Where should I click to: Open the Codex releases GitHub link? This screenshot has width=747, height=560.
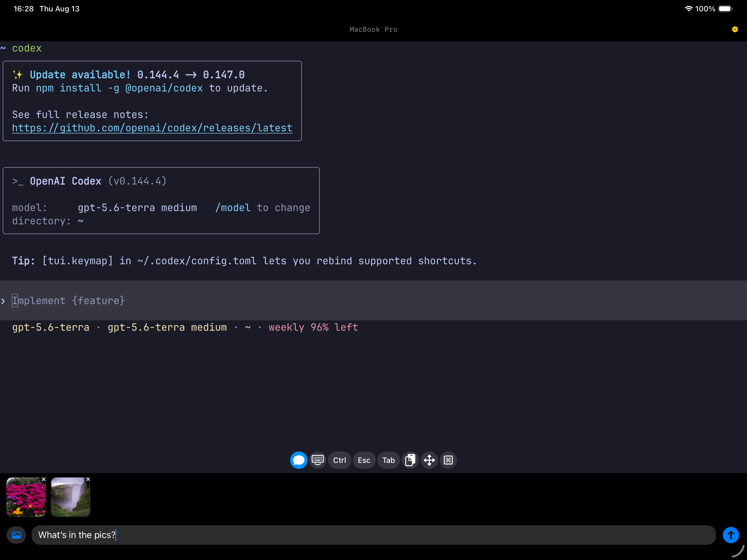click(x=152, y=128)
